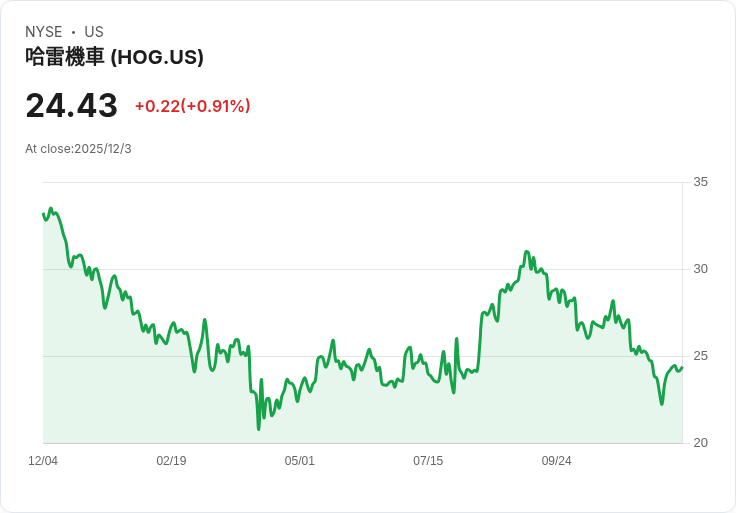Image resolution: width=736 pixels, height=513 pixels.
Task: Click the latest endpoint of the chart line
Action: tap(682, 368)
